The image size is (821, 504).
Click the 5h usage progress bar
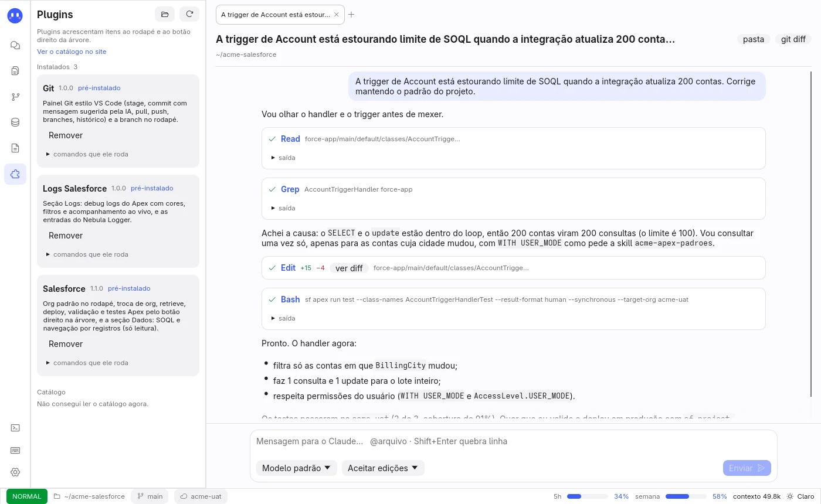587,496
